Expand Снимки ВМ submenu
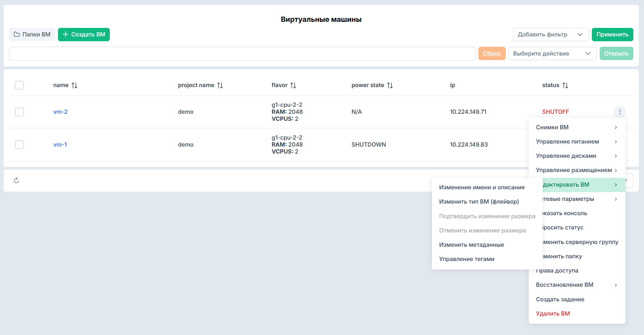This screenshot has height=335, width=644. click(x=577, y=127)
